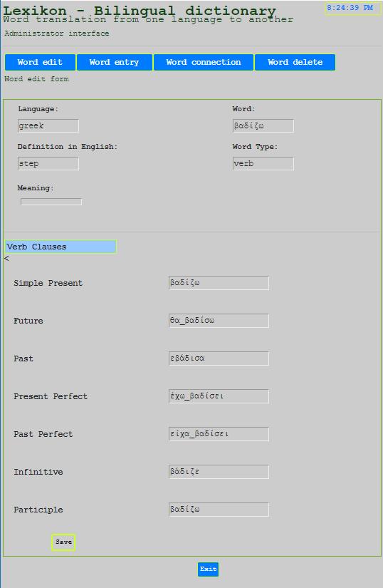Click the Exit button
This screenshot has height=588, width=383.
click(x=208, y=569)
